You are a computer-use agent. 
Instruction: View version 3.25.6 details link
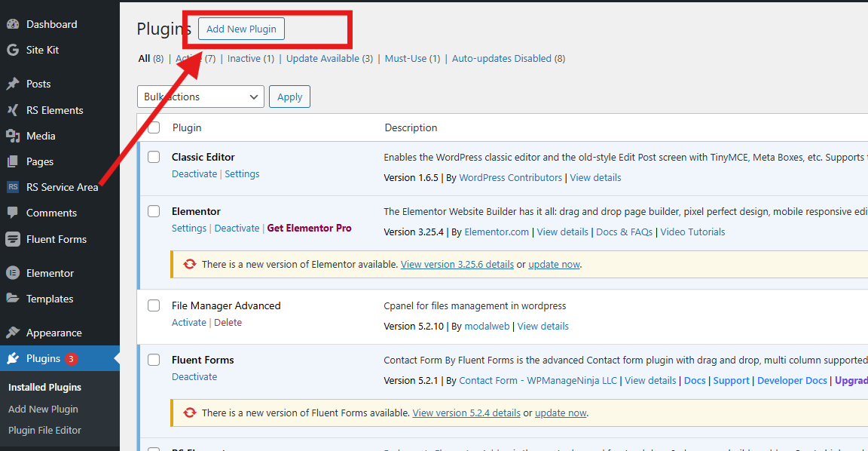tap(457, 264)
